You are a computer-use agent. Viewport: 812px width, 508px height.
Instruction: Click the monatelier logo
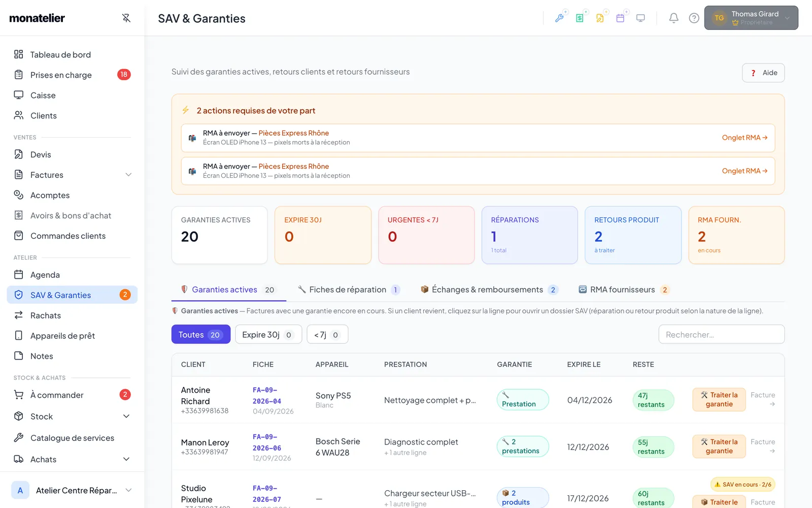point(37,18)
